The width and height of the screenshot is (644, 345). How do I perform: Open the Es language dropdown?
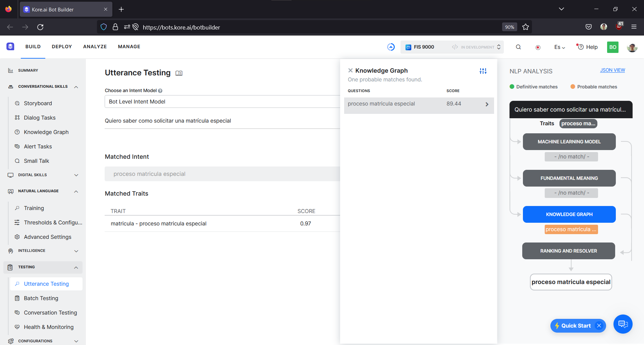[x=559, y=47]
